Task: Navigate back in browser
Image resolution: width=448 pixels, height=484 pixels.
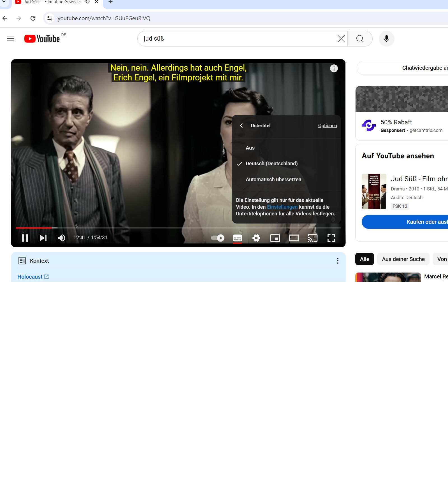Action: [x=5, y=18]
